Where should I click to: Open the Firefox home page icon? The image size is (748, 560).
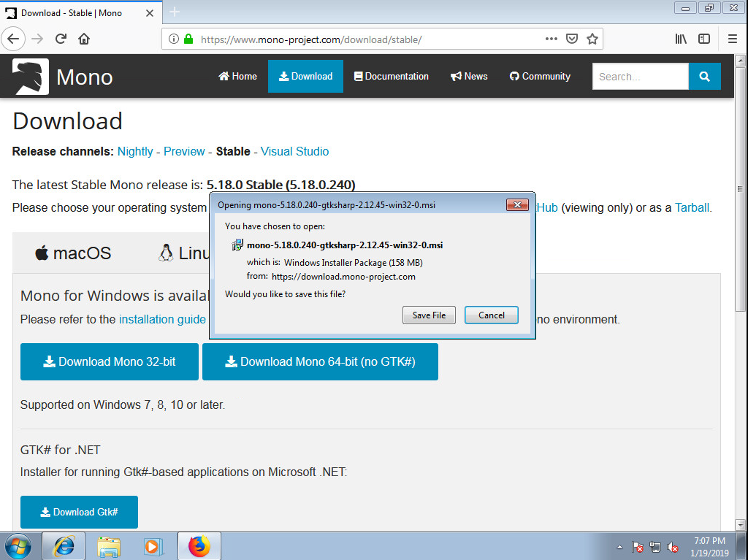[84, 39]
